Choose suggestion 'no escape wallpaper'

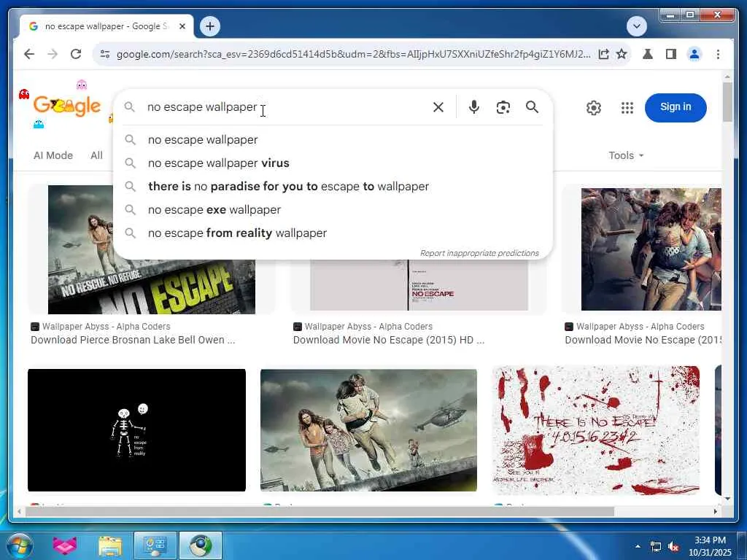pyautogui.click(x=333, y=139)
